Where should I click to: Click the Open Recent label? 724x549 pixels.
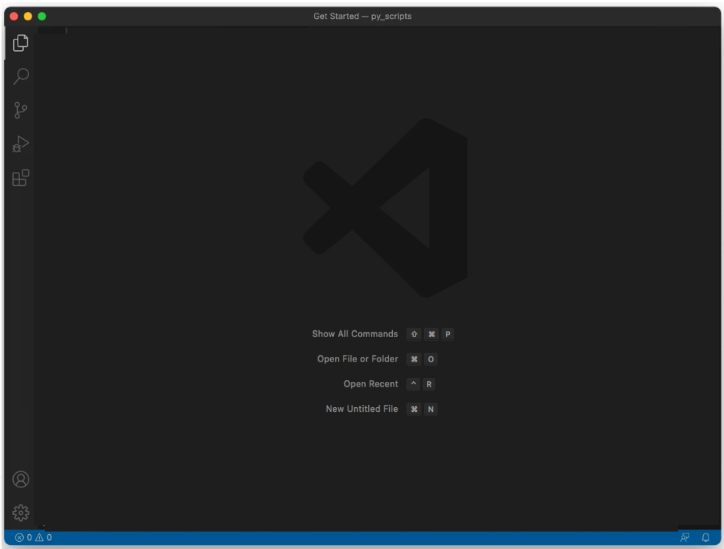click(x=370, y=384)
